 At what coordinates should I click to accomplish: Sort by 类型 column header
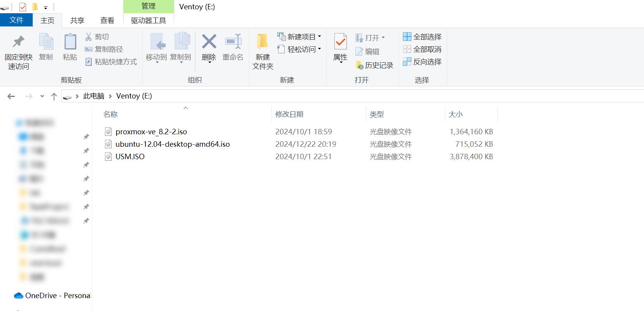click(377, 114)
